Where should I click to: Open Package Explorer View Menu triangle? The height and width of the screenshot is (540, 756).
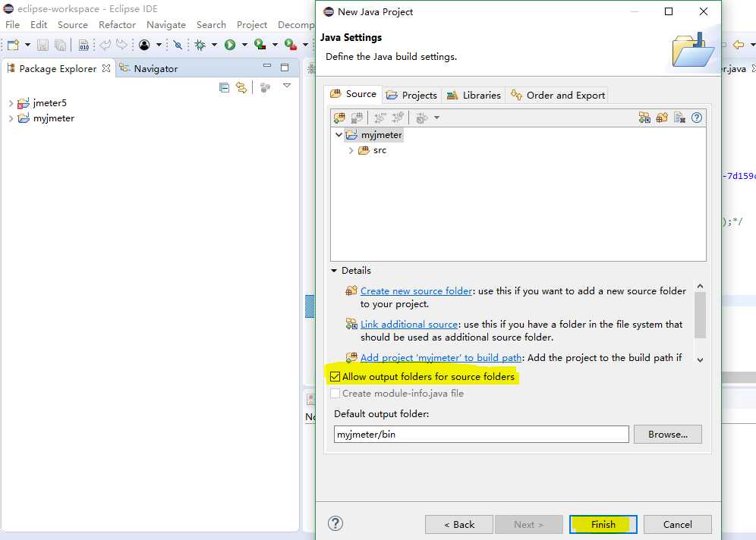[287, 85]
